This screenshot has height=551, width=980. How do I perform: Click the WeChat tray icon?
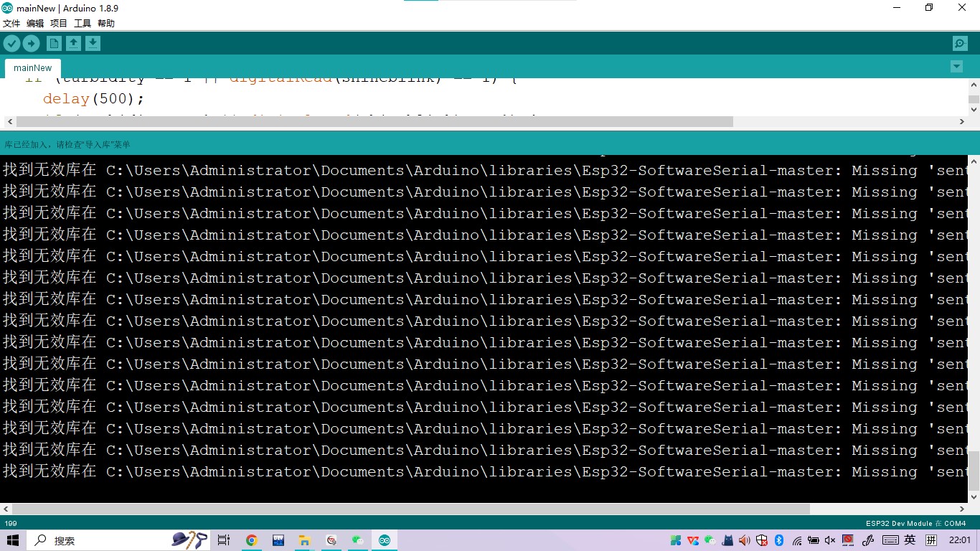[710, 540]
